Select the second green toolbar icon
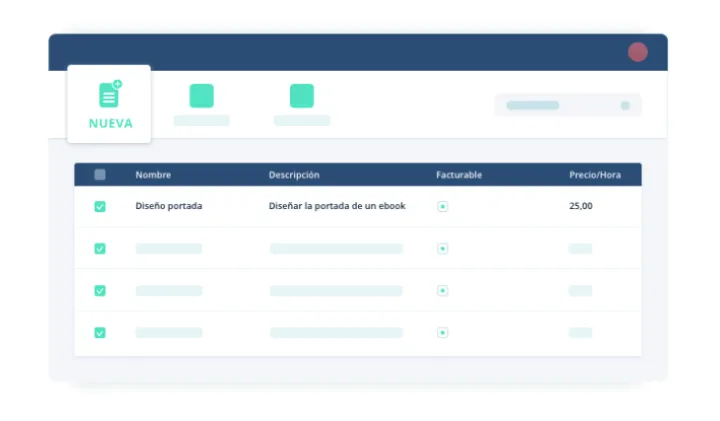The width and height of the screenshot is (720, 421). [x=201, y=96]
